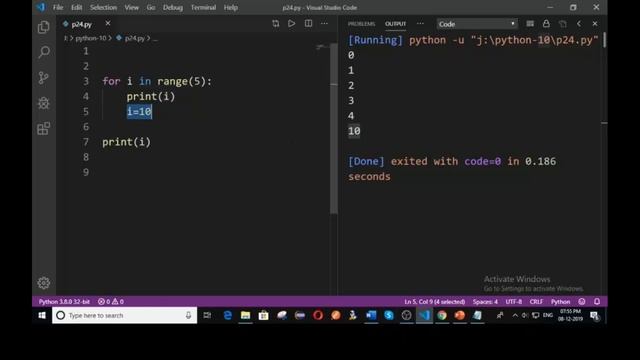640x360 pixels.
Task: Change indentation via Spaces: 4
Action: point(485,302)
